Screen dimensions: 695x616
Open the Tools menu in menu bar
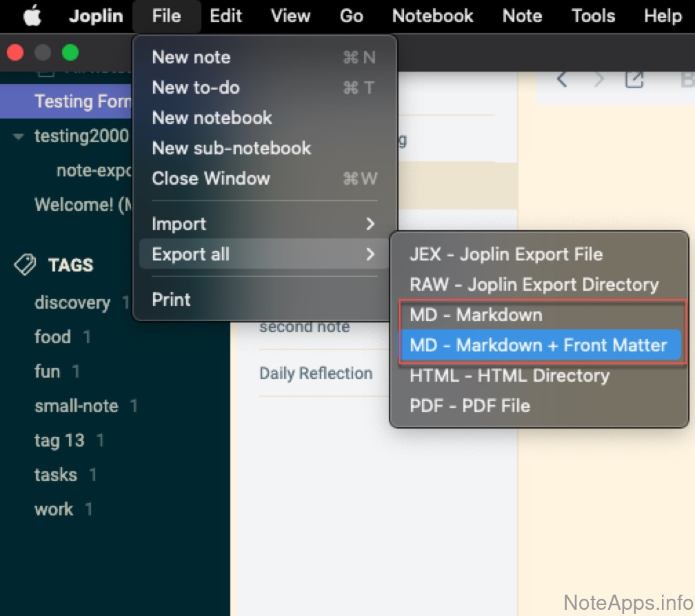[x=593, y=17]
